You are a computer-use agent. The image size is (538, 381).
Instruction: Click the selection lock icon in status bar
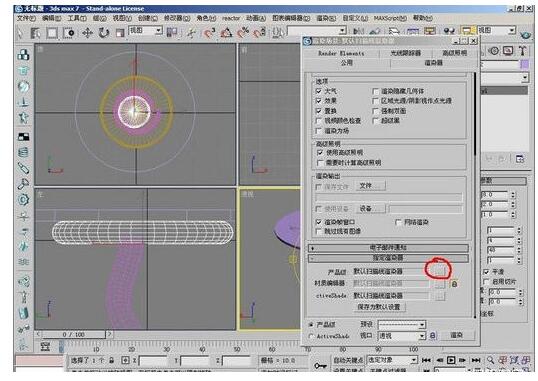click(x=112, y=360)
